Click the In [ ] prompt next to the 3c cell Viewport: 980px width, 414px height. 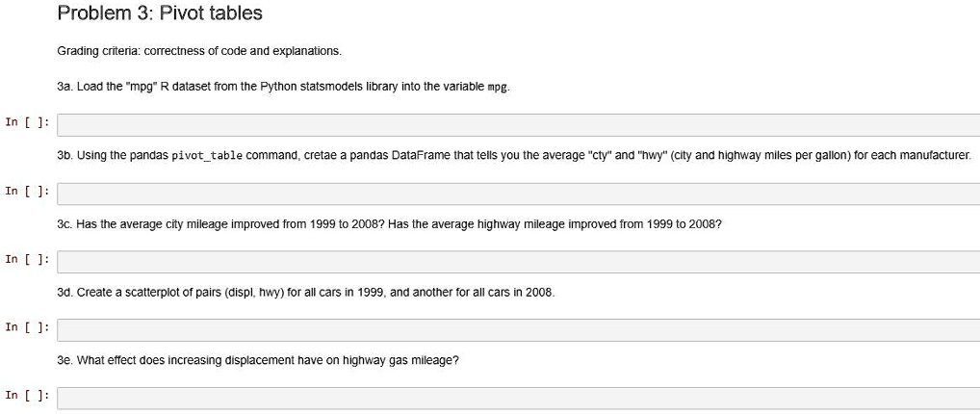(27, 259)
